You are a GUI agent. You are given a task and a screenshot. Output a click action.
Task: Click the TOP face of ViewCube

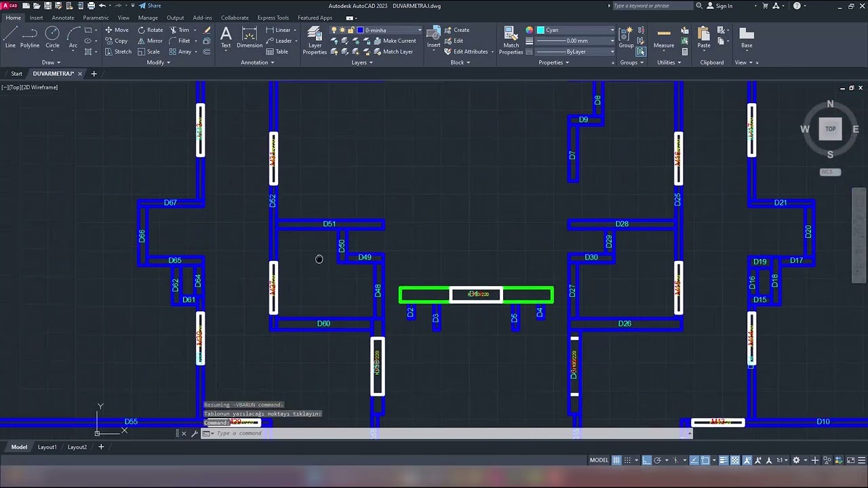coord(830,129)
